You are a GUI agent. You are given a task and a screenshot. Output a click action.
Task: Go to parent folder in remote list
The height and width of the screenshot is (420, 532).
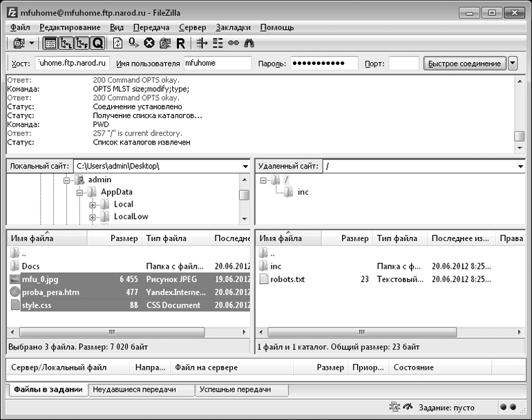coord(267,253)
